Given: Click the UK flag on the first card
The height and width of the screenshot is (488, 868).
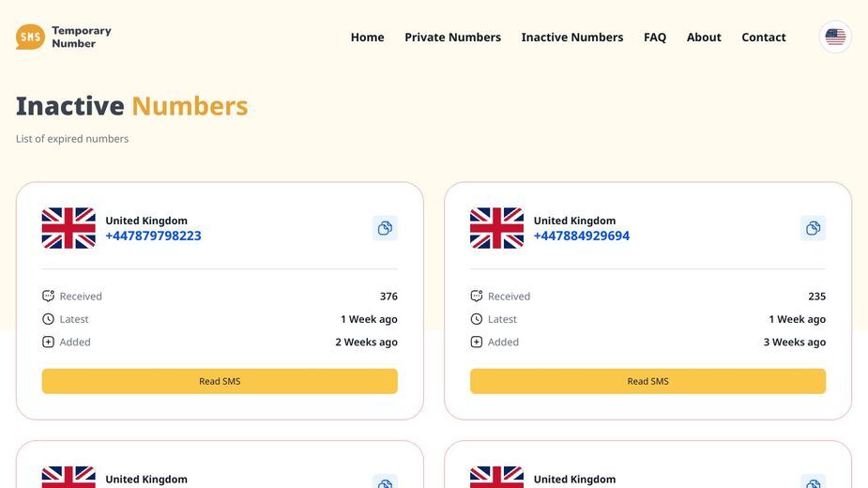Looking at the screenshot, I should pos(69,228).
